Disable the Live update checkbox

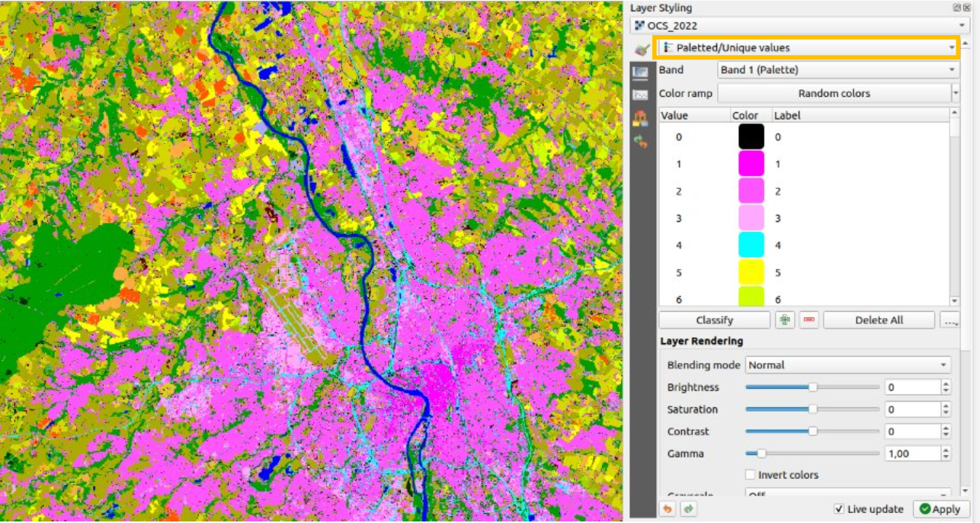click(839, 509)
